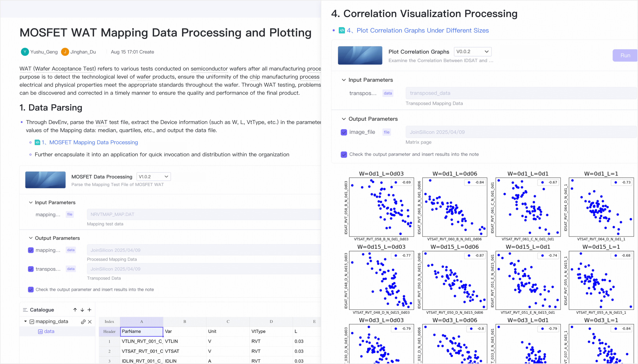Select the data item under mapping_data
Screen dimensions: 638x364
tap(49, 331)
